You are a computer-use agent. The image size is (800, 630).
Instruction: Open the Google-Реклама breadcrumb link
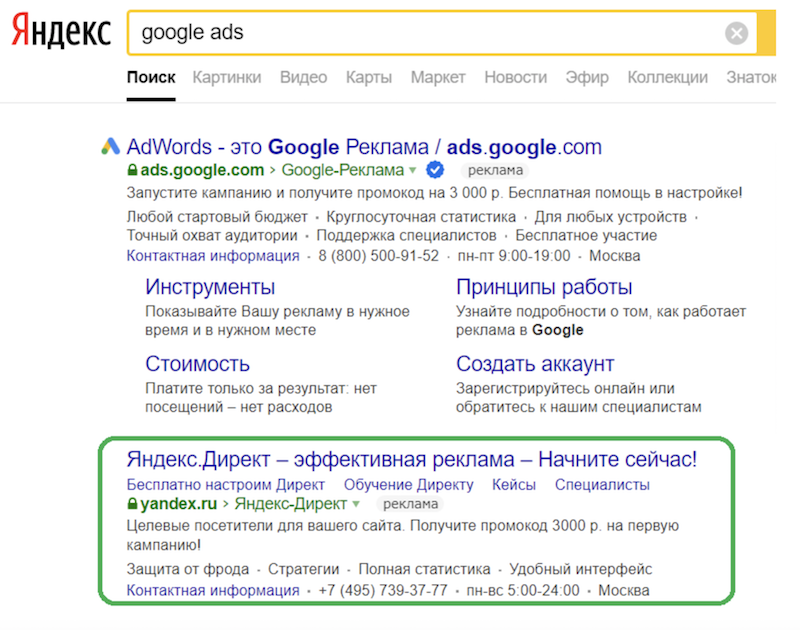(x=342, y=170)
